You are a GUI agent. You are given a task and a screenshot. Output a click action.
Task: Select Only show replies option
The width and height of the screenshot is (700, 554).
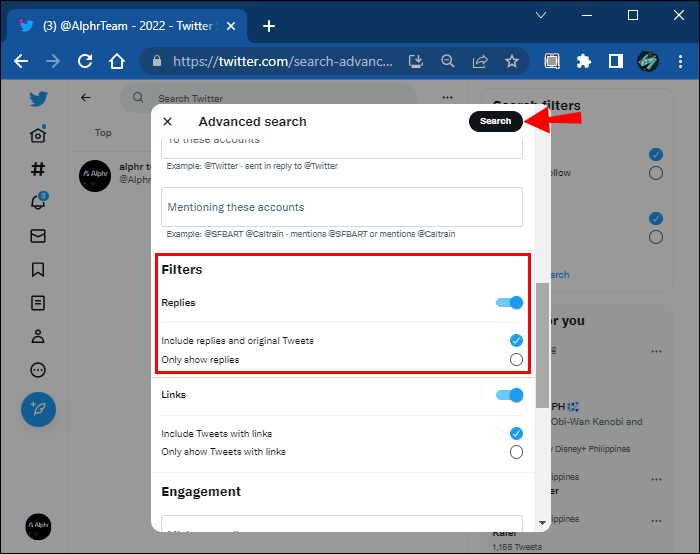(516, 359)
